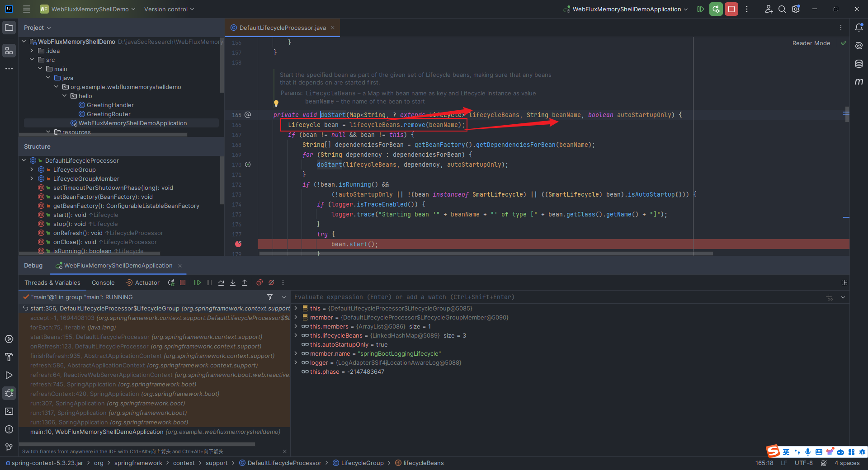This screenshot has width=868, height=470.
Task: Click intention light bulb in editor
Action: [x=276, y=103]
